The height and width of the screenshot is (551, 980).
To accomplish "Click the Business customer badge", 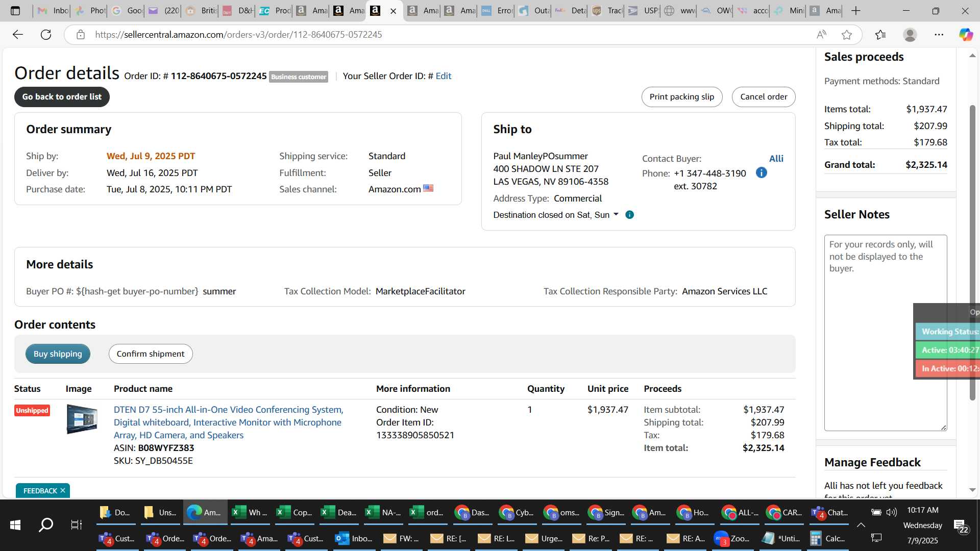I will click(299, 77).
